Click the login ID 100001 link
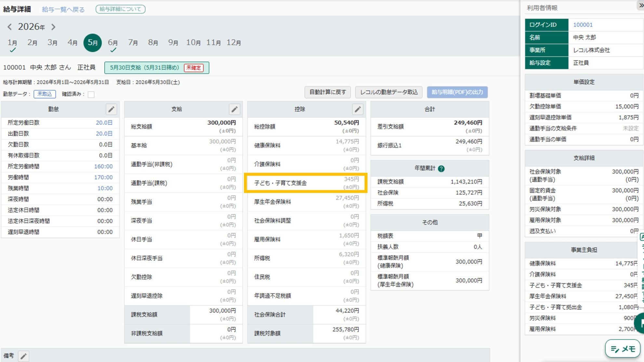Image resolution: width=644 pixels, height=362 pixels. pos(583,25)
